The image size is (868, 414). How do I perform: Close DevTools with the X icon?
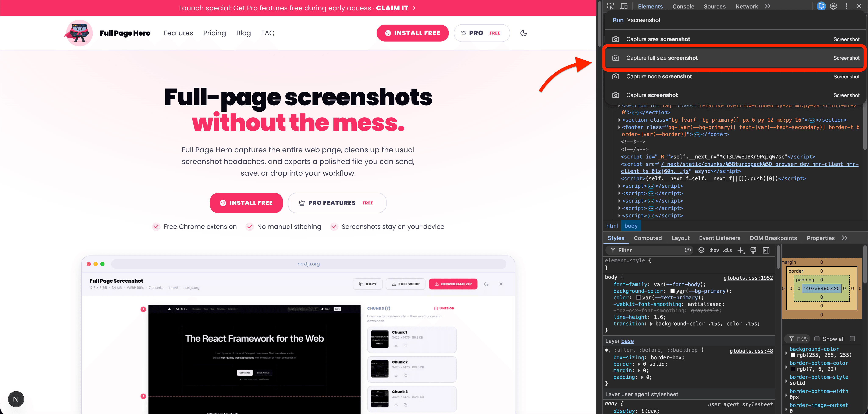859,6
